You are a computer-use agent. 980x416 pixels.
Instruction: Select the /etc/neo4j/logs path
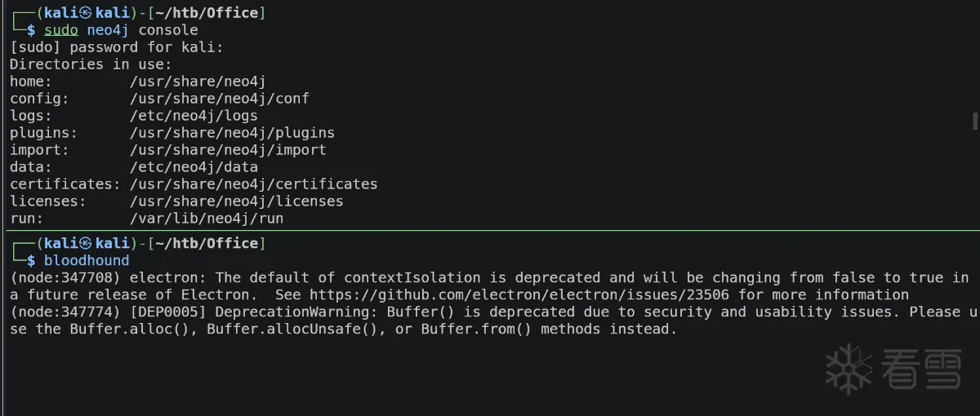[x=194, y=115]
